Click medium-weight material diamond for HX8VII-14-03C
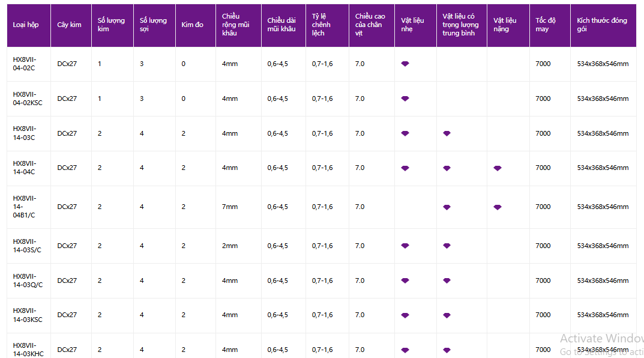Image resolution: width=644 pixels, height=358 pixels. 447,133
